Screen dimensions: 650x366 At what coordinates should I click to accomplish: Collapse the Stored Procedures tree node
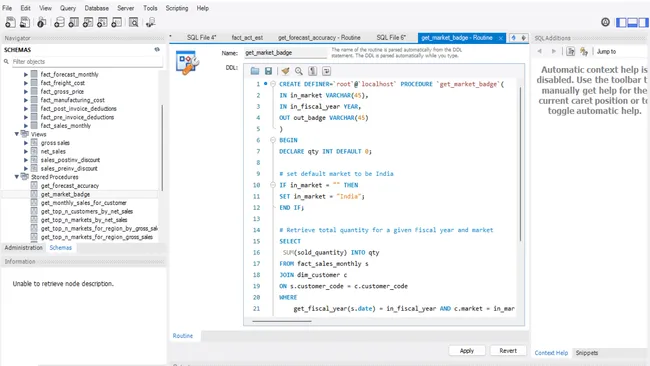(17, 177)
